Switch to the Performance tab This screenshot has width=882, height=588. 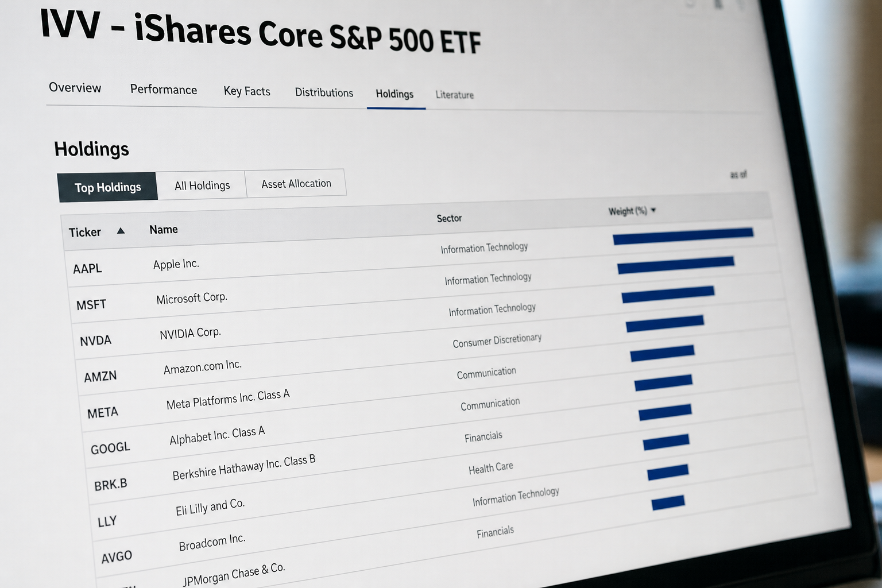164,90
